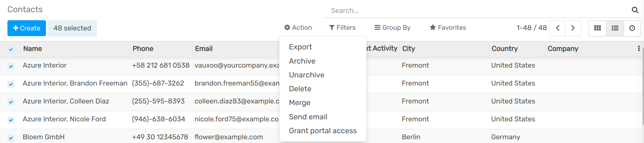
Task: Switch to list view icon
Action: coord(615,28)
